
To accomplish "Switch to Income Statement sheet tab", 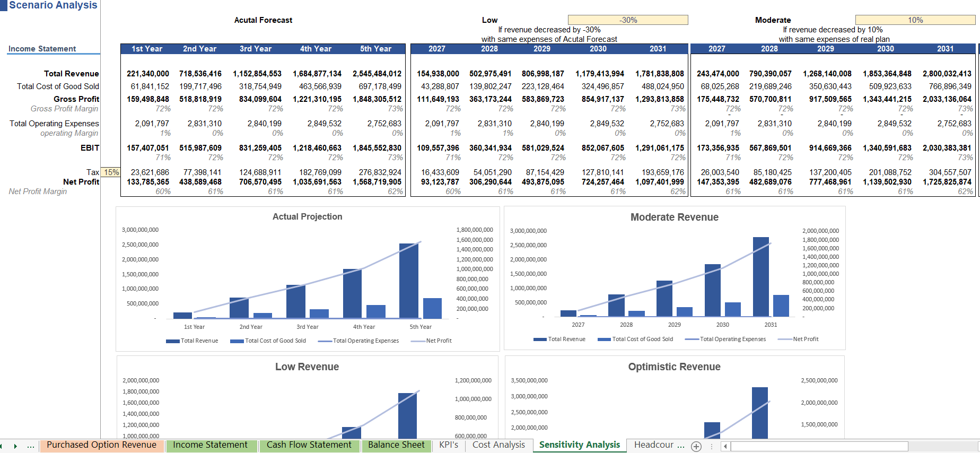I will click(210, 445).
